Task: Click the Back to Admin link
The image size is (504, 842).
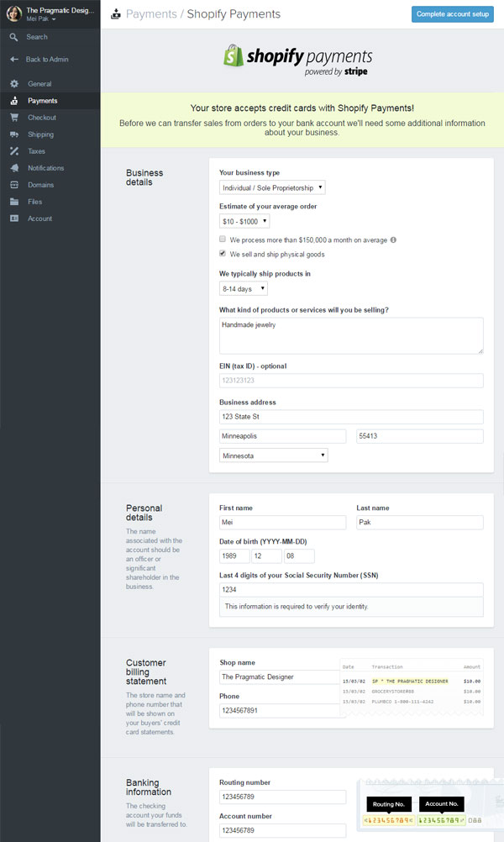Action: 47,59
